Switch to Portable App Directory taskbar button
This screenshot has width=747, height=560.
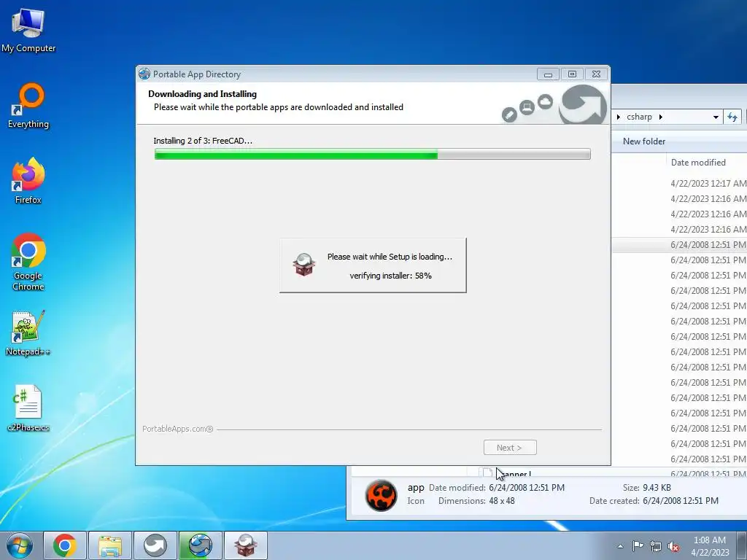click(200, 545)
